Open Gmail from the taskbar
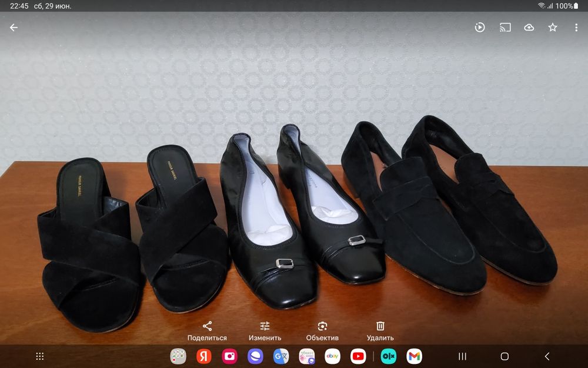Image resolution: width=588 pixels, height=368 pixels. coord(414,356)
